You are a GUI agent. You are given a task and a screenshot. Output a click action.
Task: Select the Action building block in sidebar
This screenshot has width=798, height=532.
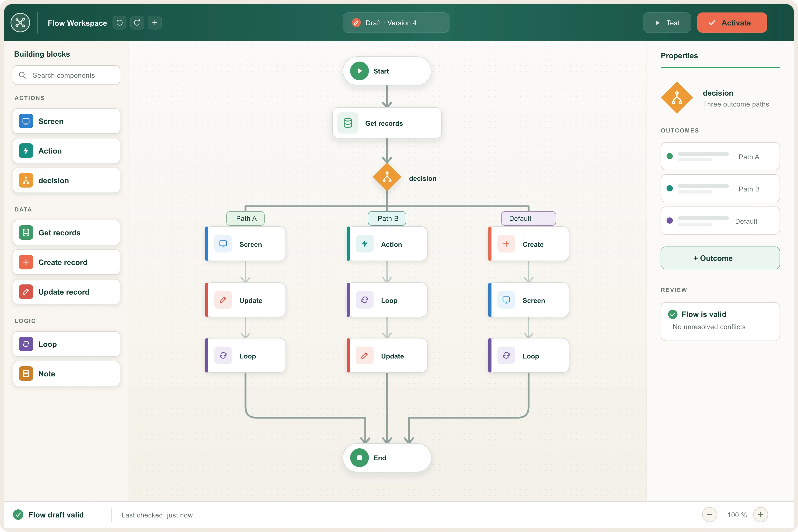pos(66,151)
